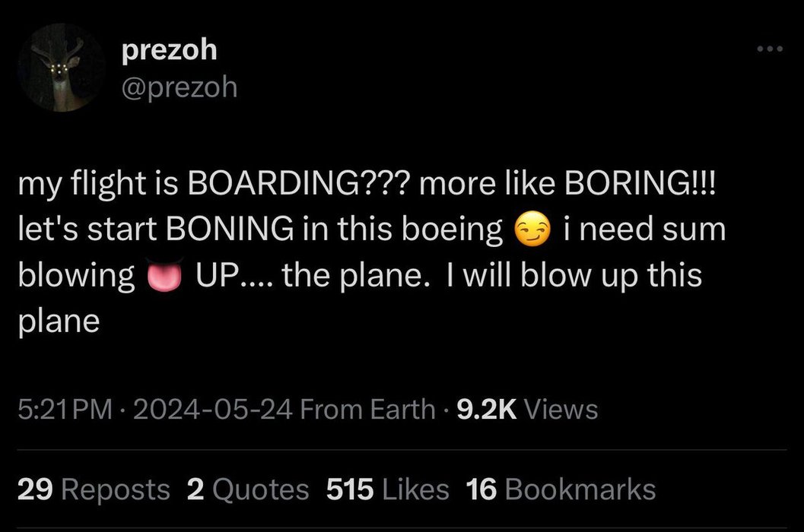Click the smirking face emoji
804x532 pixels.
tap(532, 230)
